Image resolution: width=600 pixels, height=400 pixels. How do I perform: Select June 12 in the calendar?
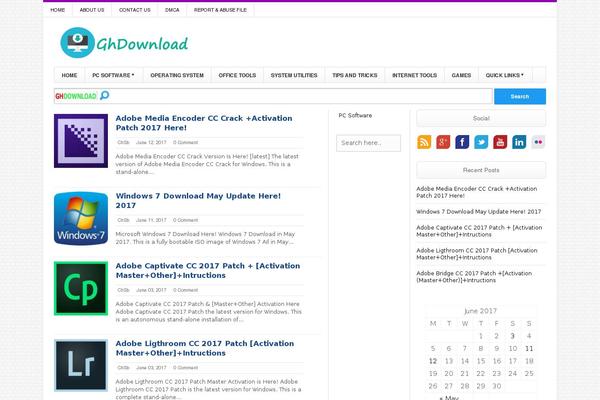click(x=433, y=361)
